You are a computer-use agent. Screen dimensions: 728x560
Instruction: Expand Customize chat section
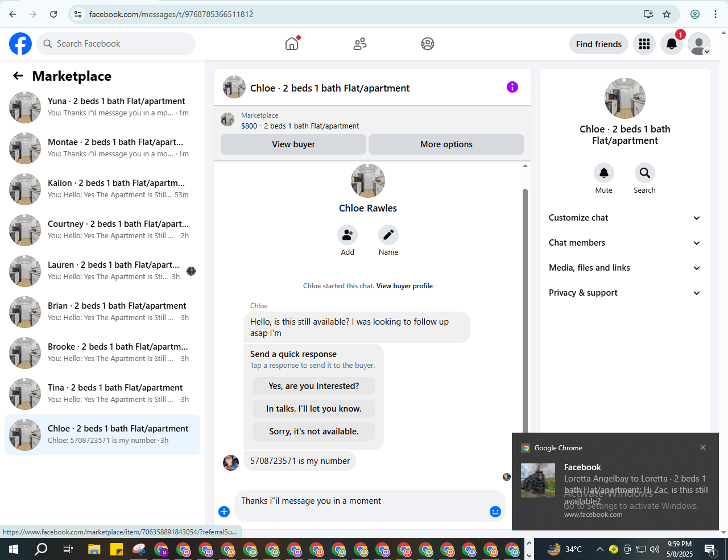point(625,218)
